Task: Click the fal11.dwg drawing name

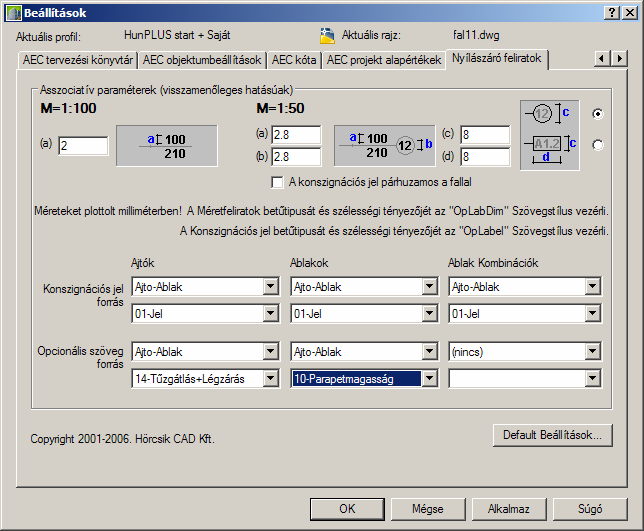Action: pos(476,35)
